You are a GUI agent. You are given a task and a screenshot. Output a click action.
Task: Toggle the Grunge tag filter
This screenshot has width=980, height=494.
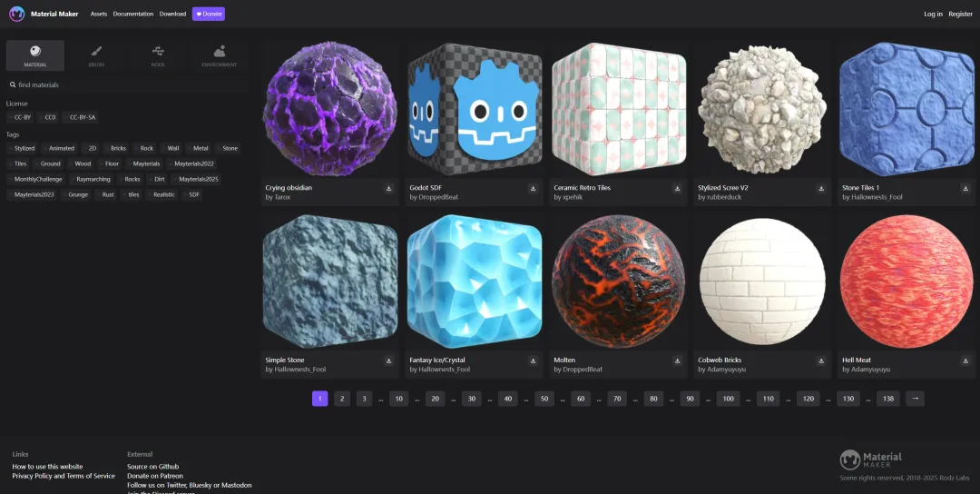(76, 194)
